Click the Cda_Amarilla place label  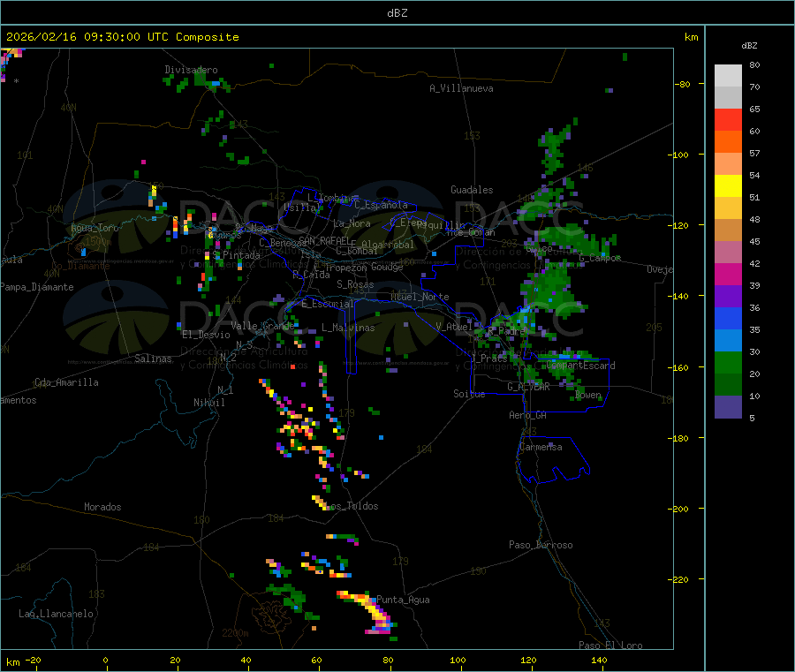click(x=66, y=382)
